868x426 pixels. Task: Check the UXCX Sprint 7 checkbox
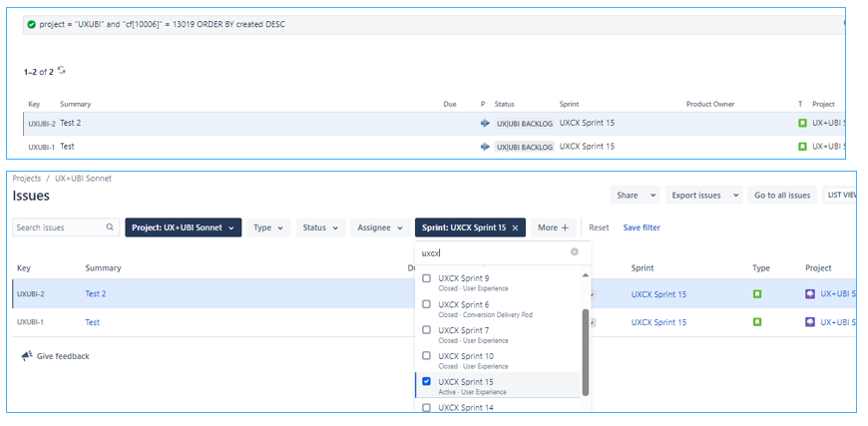pos(426,330)
